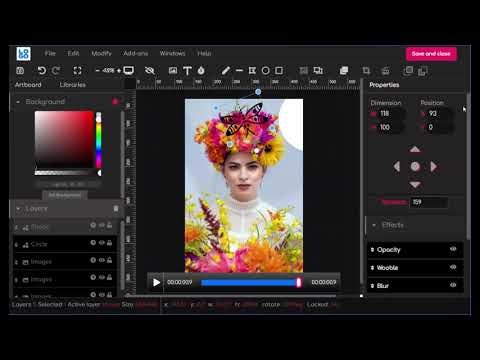Nudge the element up with up arrow
The width and height of the screenshot is (480, 360).
(x=415, y=149)
